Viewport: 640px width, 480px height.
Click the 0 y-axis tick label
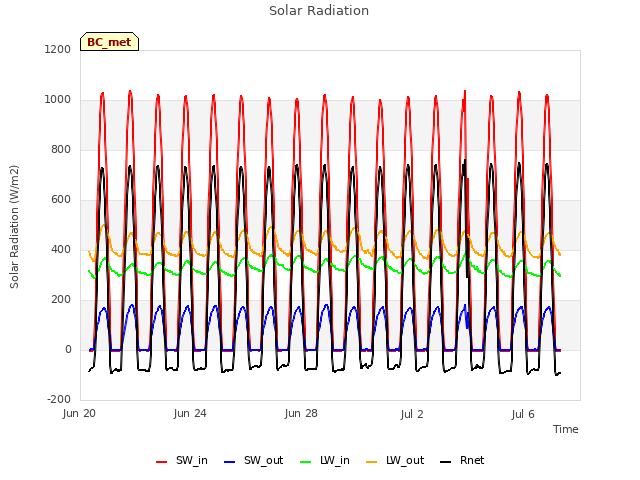[x=68, y=349]
